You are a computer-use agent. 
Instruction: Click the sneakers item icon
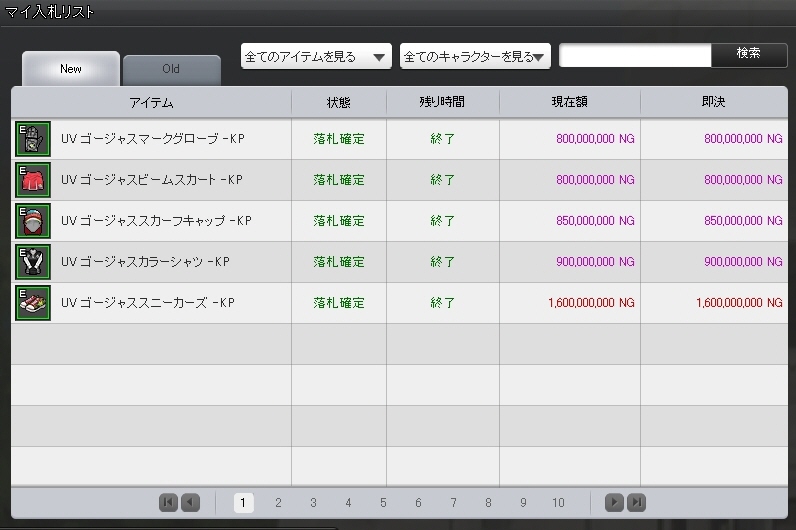coord(33,303)
